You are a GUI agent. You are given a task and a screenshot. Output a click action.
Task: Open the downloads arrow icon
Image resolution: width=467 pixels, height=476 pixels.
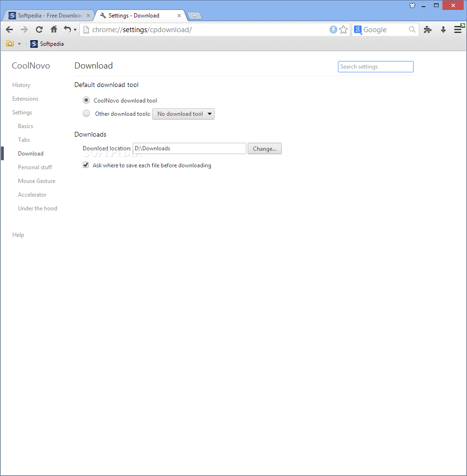[x=443, y=29]
